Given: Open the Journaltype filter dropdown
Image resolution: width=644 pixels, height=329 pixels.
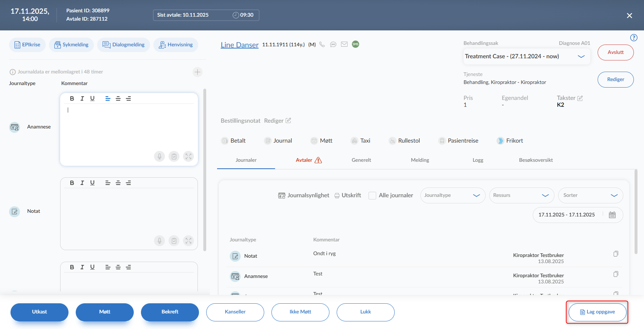Looking at the screenshot, I should coord(452,195).
